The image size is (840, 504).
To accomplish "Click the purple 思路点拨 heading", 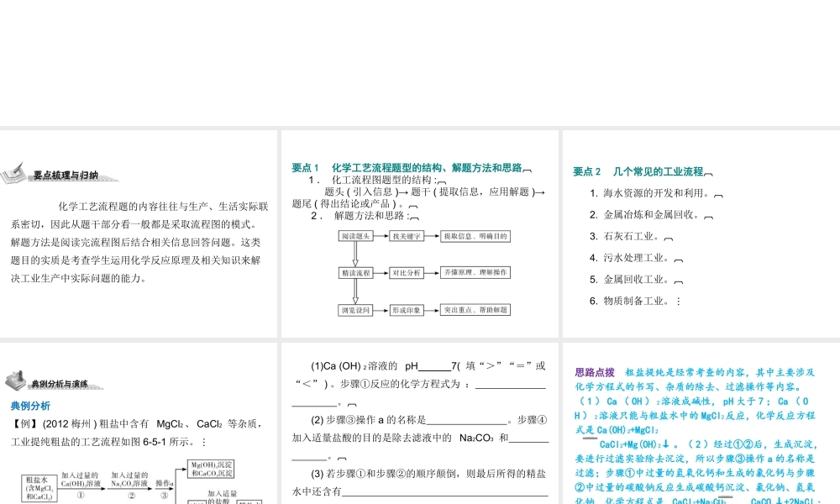I will coord(595,372).
